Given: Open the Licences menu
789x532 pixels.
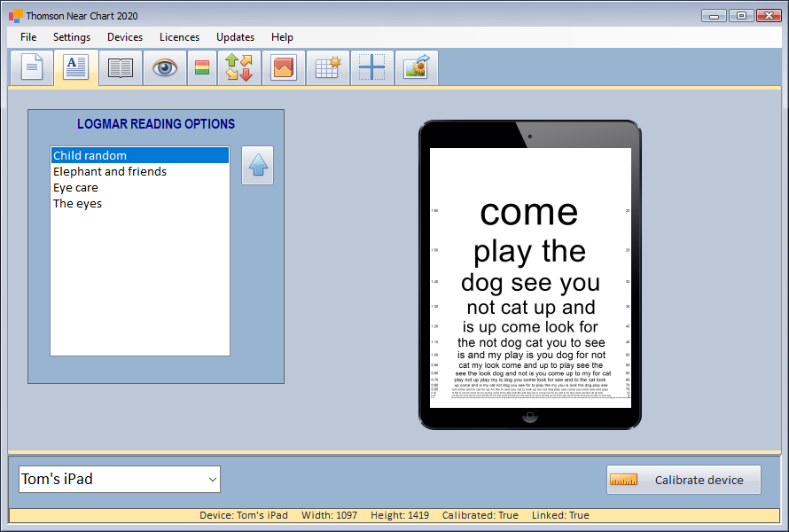Looking at the screenshot, I should tap(179, 37).
